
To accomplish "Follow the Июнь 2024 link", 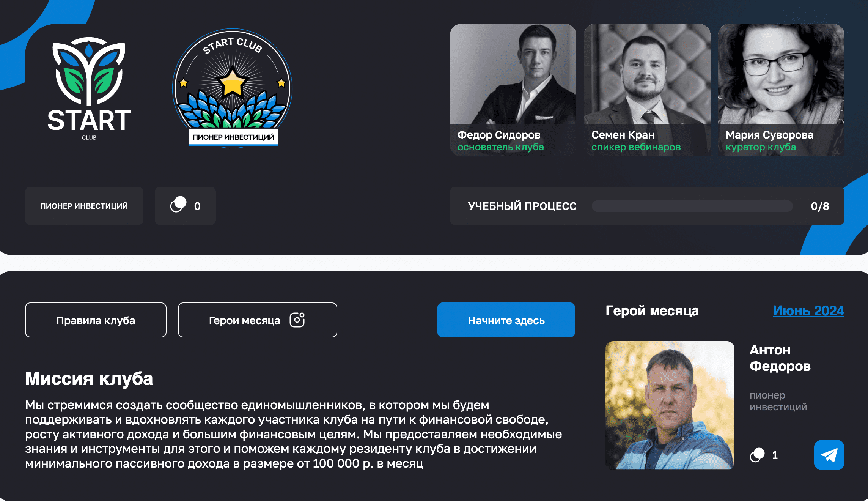I will point(808,311).
